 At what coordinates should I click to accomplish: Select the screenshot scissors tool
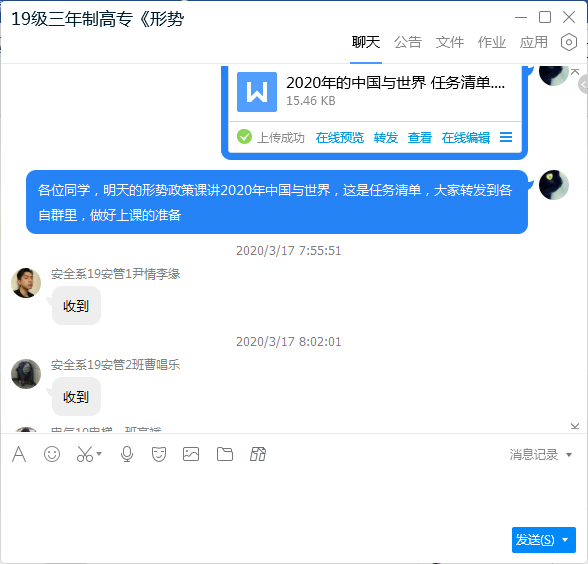click(85, 454)
